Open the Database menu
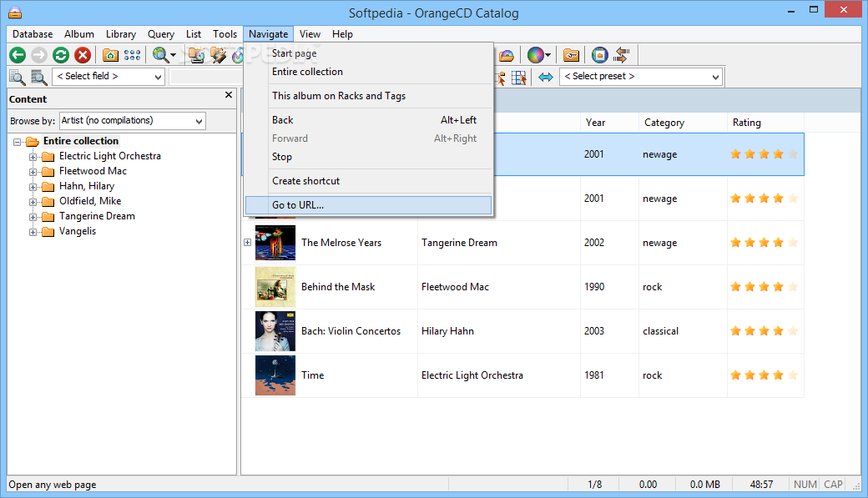The image size is (868, 498). [x=33, y=33]
